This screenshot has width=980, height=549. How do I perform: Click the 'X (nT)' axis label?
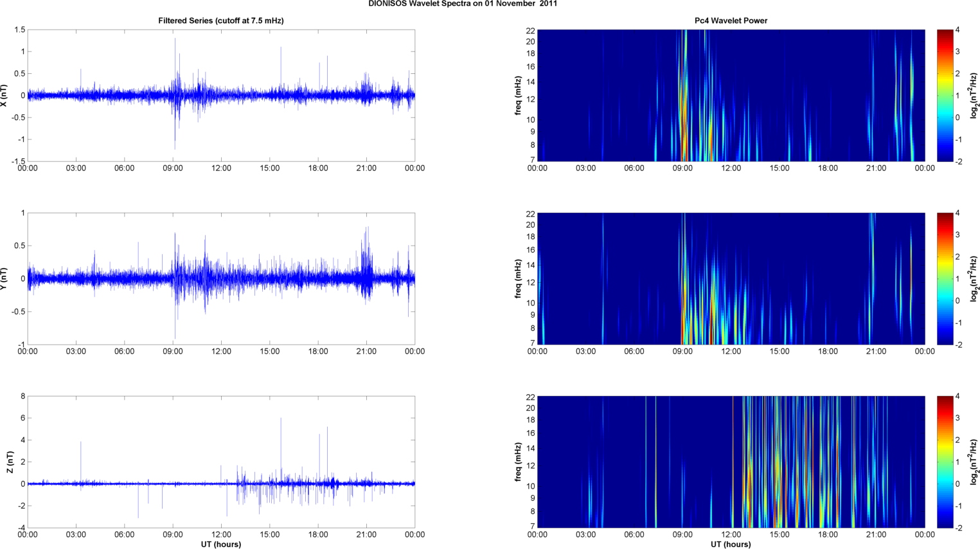click(x=5, y=96)
